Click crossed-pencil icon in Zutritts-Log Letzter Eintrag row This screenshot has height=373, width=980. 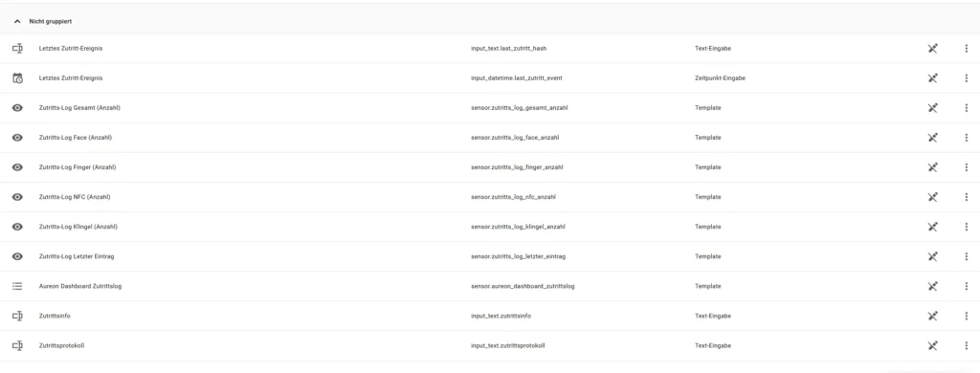coord(932,256)
